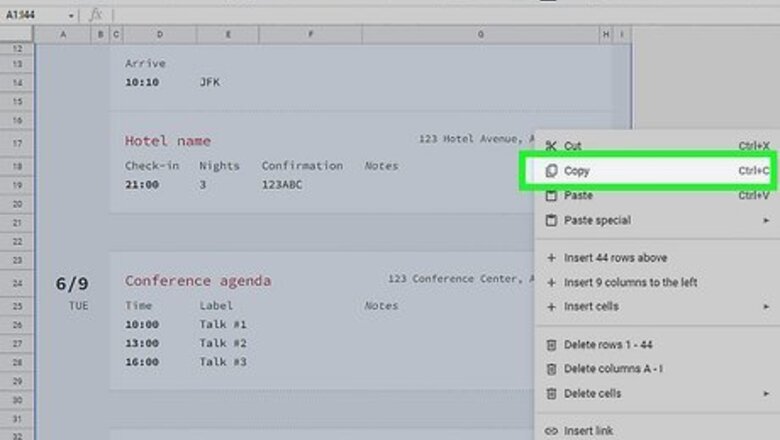Viewport: 780px width, 440px height.
Task: Click trash icon beside Delete columns A - I
Action: (x=551, y=369)
